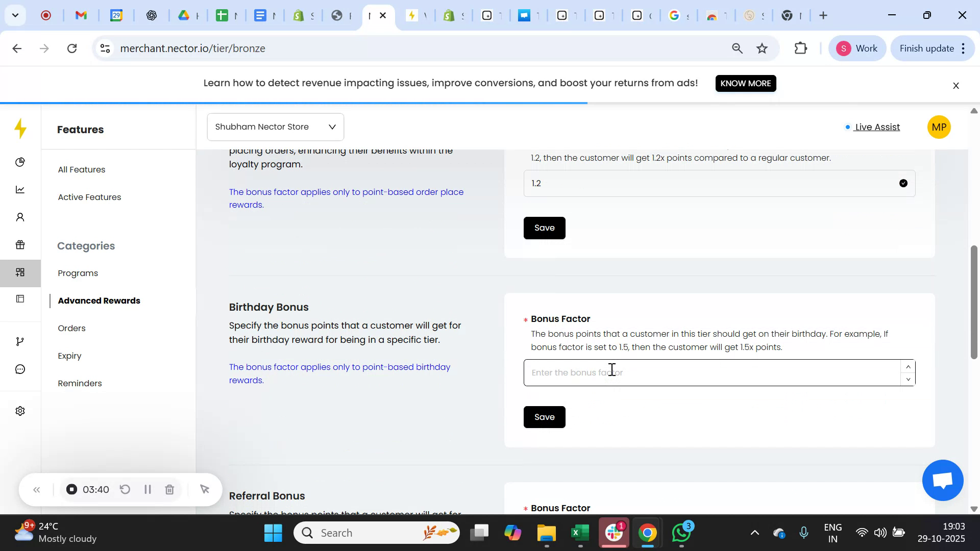The height and width of the screenshot is (551, 980).
Task: Select the layout panel icon in sidebar
Action: click(x=20, y=299)
